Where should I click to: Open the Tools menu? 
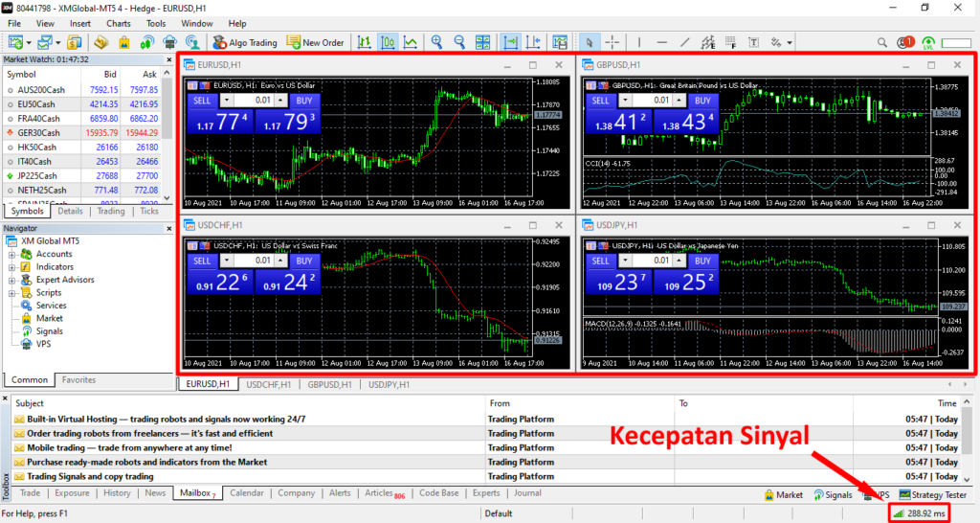point(156,24)
